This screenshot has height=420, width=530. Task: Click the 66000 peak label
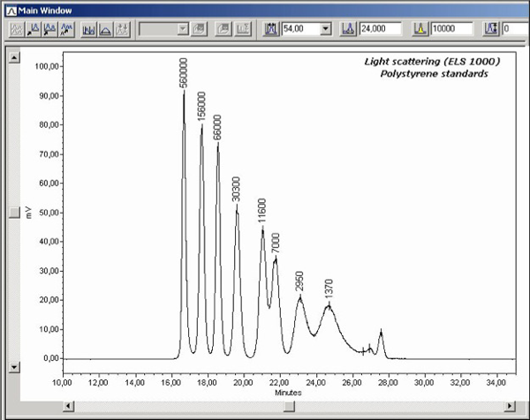click(217, 127)
